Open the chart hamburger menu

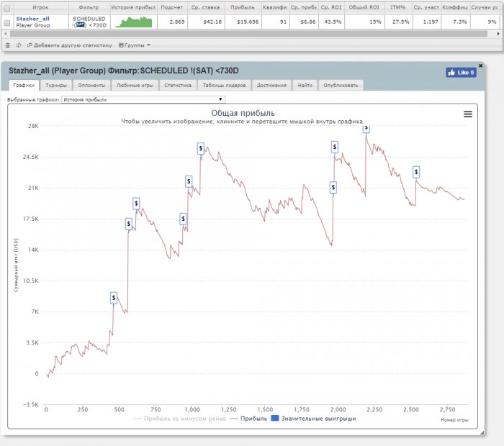click(x=467, y=114)
